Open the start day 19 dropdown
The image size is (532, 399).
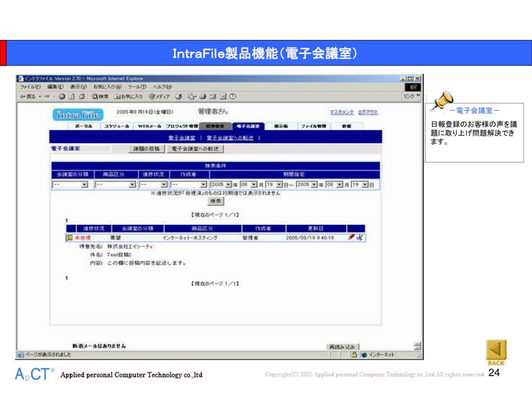(274, 184)
